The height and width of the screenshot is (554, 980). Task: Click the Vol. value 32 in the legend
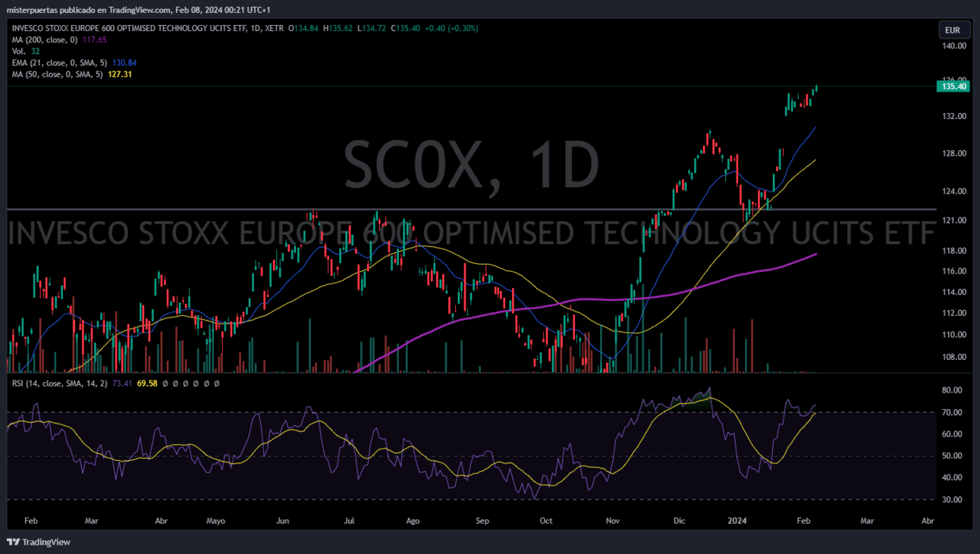tap(35, 51)
